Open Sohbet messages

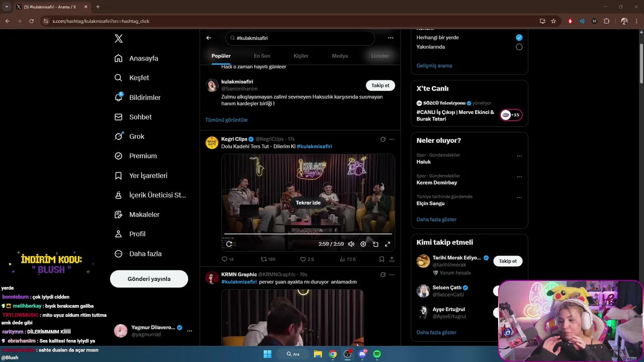click(133, 117)
